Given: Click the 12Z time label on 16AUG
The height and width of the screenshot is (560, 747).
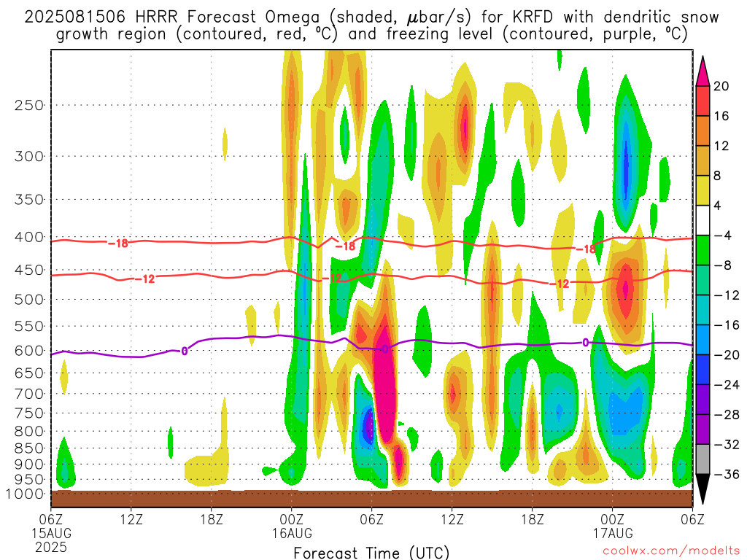Looking at the screenshot, I should click(x=452, y=519).
